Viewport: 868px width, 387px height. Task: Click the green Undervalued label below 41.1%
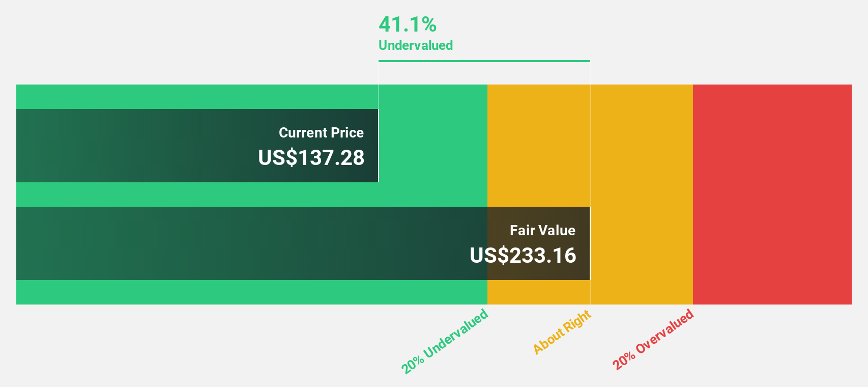415,45
